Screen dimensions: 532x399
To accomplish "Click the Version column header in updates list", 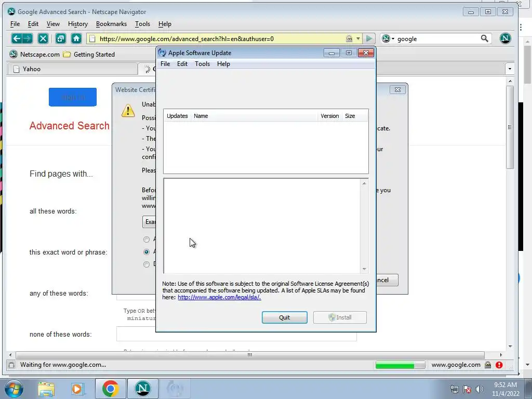I will click(330, 116).
